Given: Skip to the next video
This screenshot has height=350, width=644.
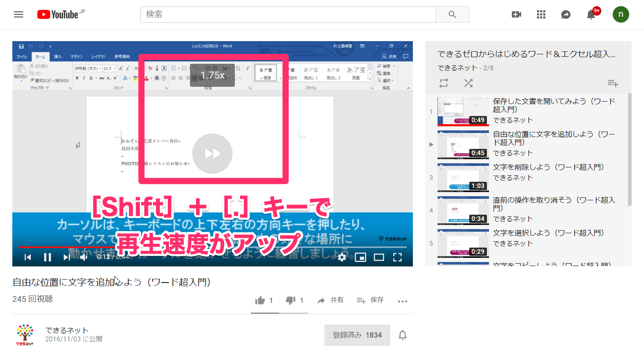Looking at the screenshot, I should [67, 257].
